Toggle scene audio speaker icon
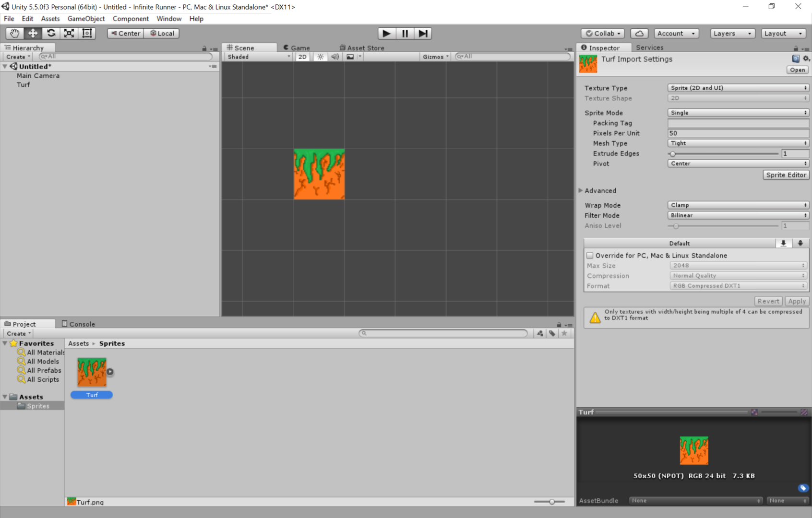 (x=335, y=57)
